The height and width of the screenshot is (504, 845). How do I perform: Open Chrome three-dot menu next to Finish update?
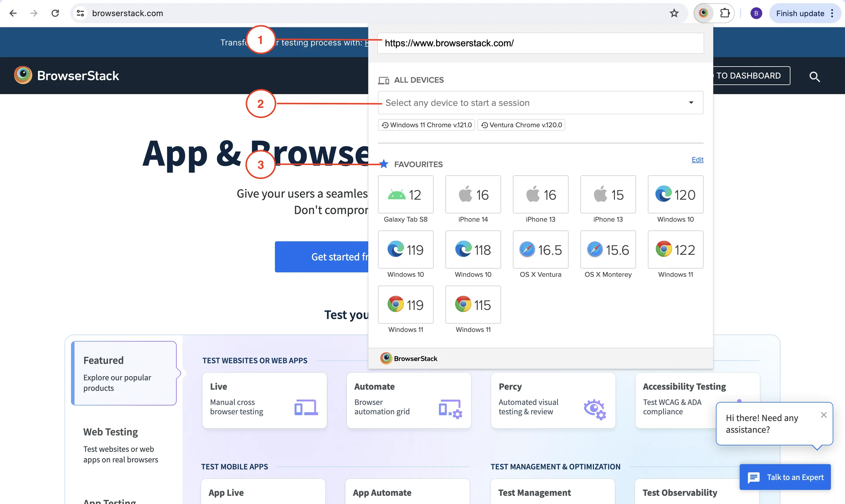point(832,13)
